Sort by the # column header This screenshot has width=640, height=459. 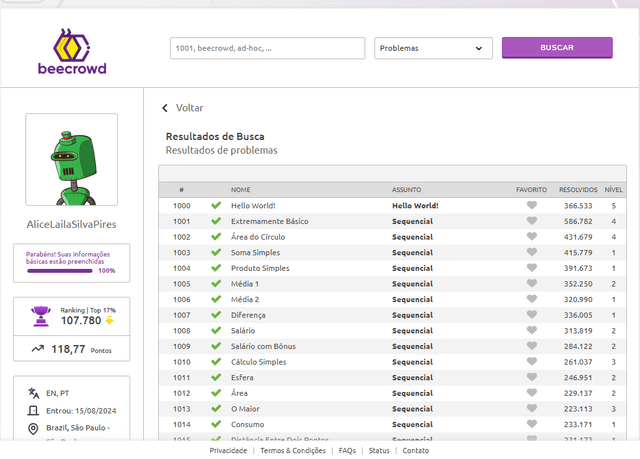(x=182, y=190)
